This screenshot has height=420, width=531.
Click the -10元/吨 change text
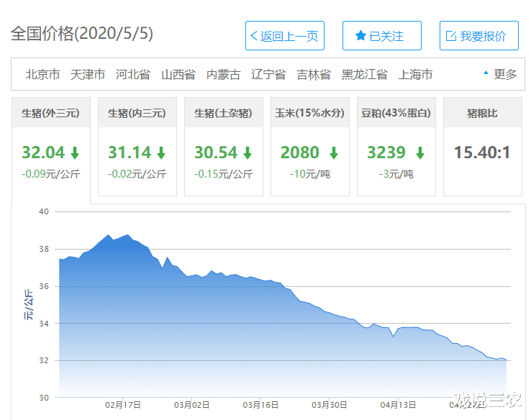pyautogui.click(x=310, y=174)
